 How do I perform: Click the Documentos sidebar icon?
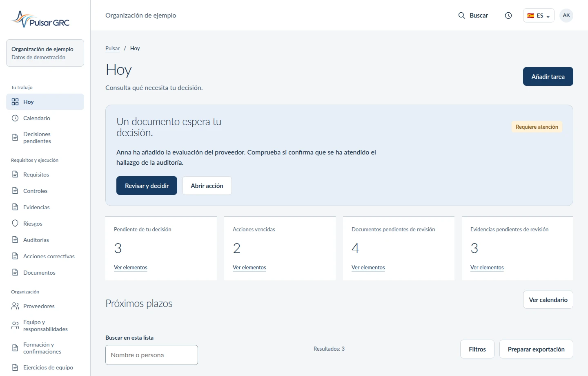coord(15,273)
